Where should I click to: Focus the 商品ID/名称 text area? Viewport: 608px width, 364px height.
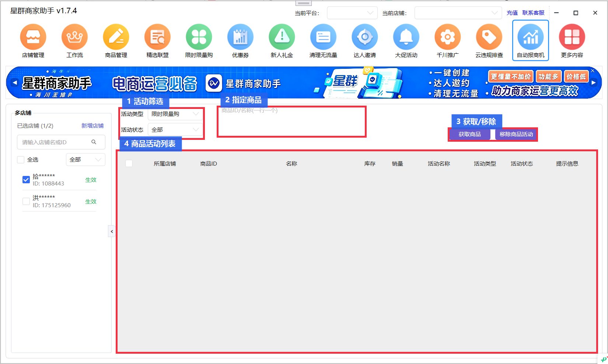(x=291, y=122)
